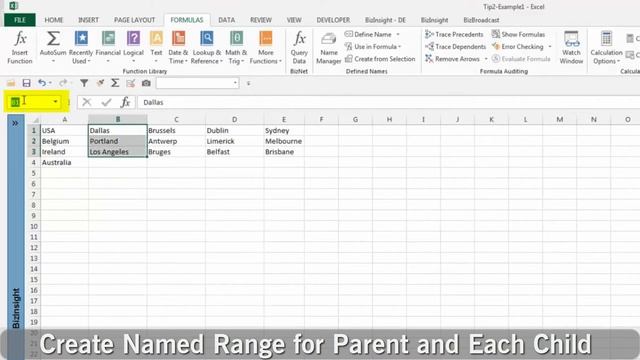
Task: Open Lookup & Reference functions
Action: (x=207, y=47)
